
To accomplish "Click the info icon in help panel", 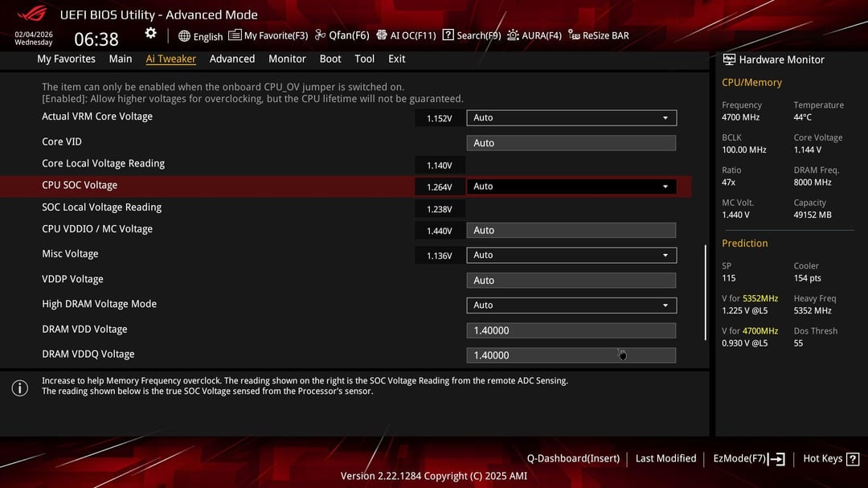I will 19,388.
